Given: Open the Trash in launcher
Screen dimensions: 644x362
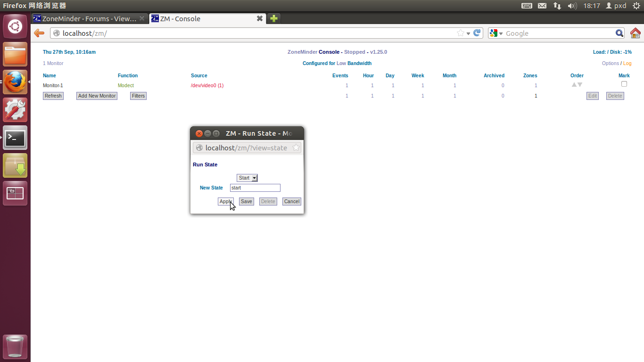Looking at the screenshot, I should (15, 347).
